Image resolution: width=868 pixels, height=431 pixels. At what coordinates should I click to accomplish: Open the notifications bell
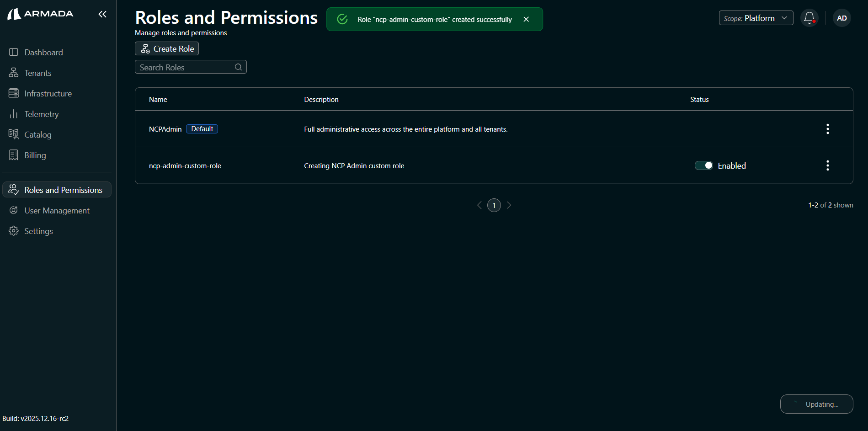click(x=809, y=18)
